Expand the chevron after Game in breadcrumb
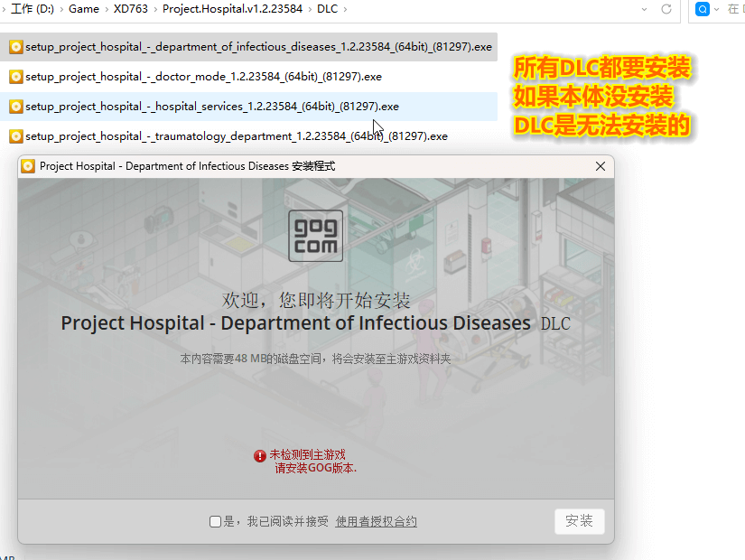The width and height of the screenshot is (745, 560). (107, 9)
